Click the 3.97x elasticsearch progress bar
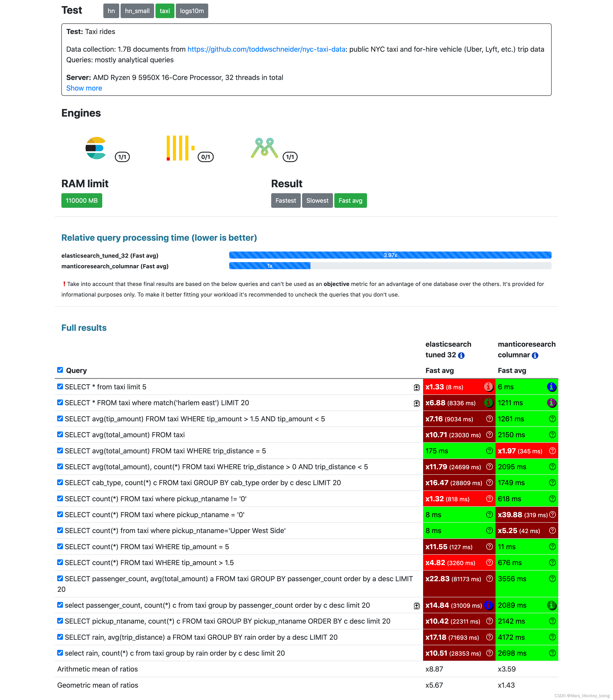Screen dimensions: 613x700 [390, 255]
